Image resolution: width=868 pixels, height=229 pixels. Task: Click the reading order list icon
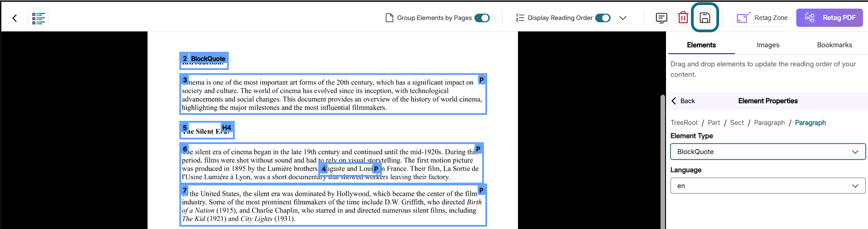click(520, 18)
